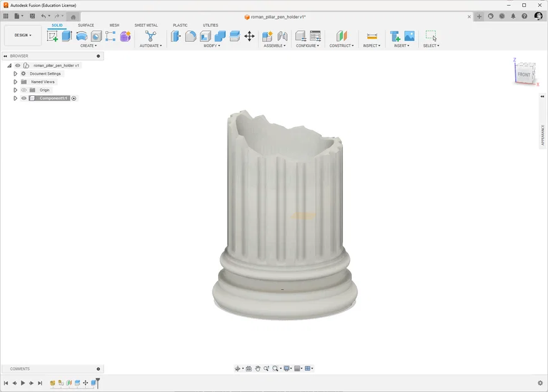Open timeline settings gear

pyautogui.click(x=540, y=383)
